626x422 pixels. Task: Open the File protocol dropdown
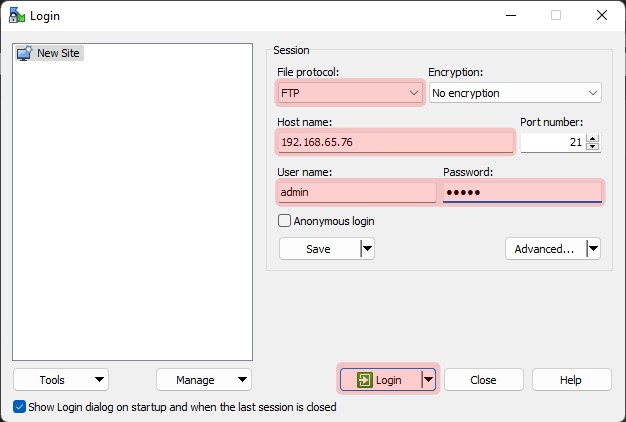point(349,93)
